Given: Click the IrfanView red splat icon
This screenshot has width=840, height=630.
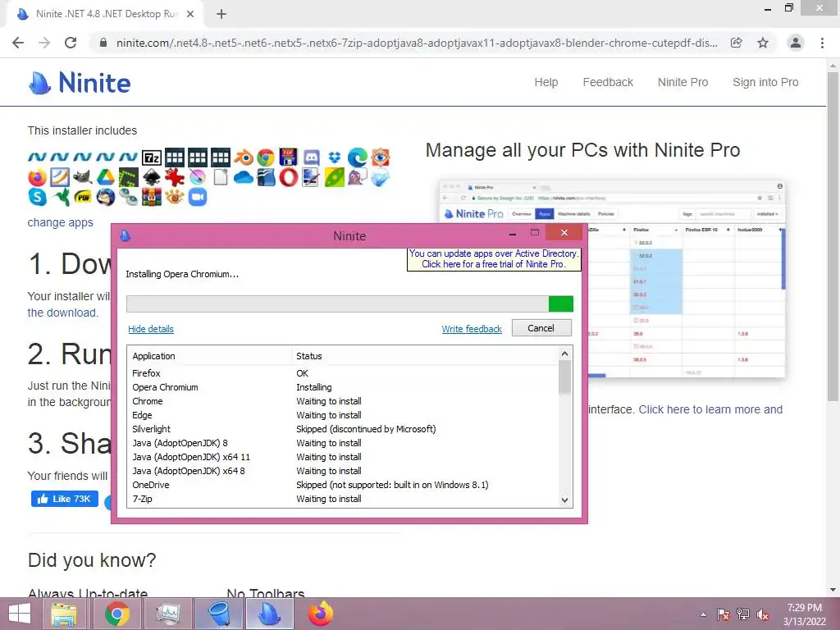Looking at the screenshot, I should (175, 177).
